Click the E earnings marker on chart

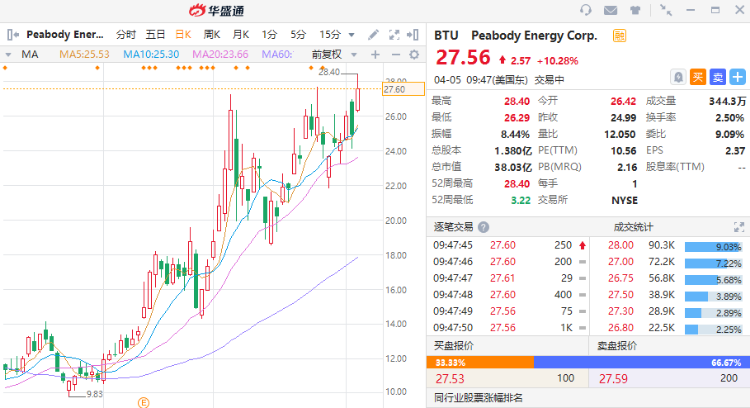(x=143, y=403)
